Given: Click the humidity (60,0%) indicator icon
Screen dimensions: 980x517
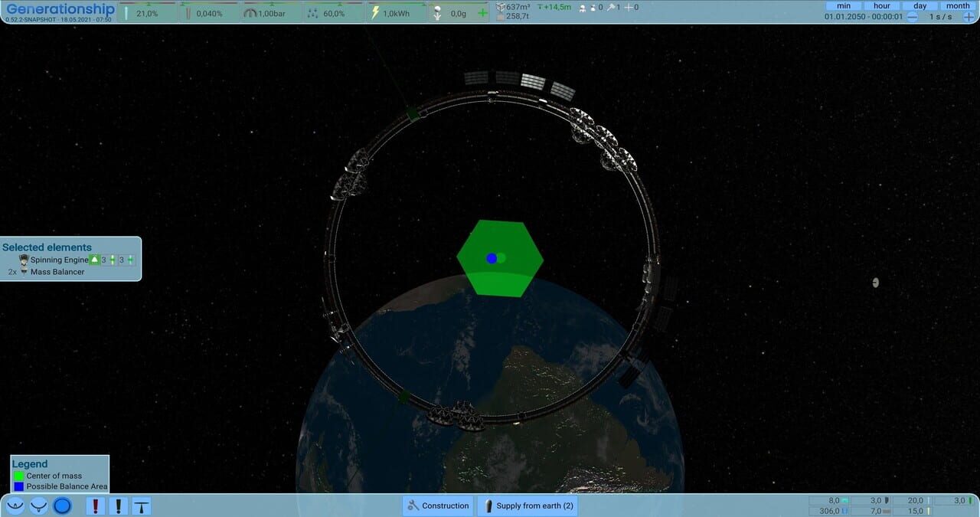Looking at the screenshot, I should click(x=311, y=12).
